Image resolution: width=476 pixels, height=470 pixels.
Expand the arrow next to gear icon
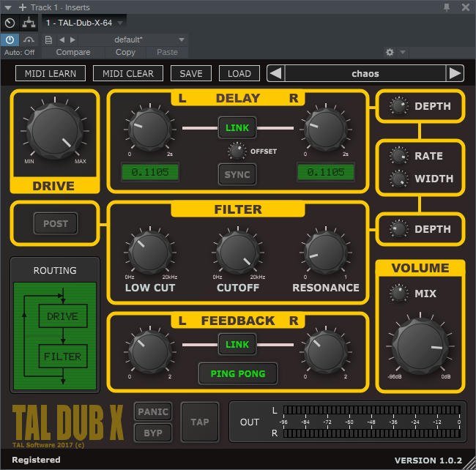(x=403, y=52)
